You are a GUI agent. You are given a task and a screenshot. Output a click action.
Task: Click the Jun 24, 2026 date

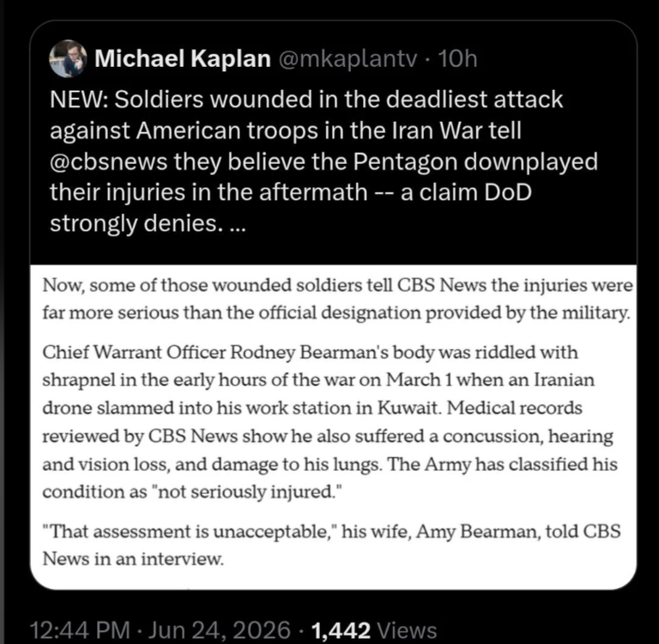click(x=220, y=630)
